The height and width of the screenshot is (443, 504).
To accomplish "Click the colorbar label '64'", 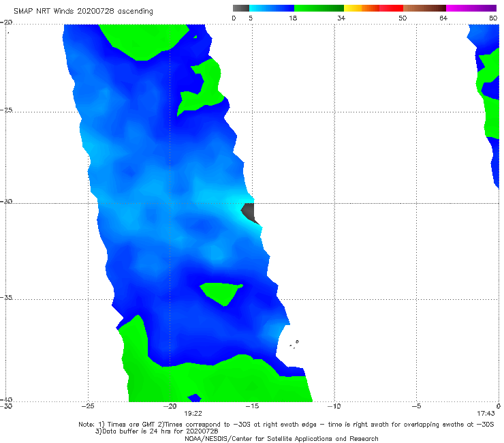I will pos(443,18).
